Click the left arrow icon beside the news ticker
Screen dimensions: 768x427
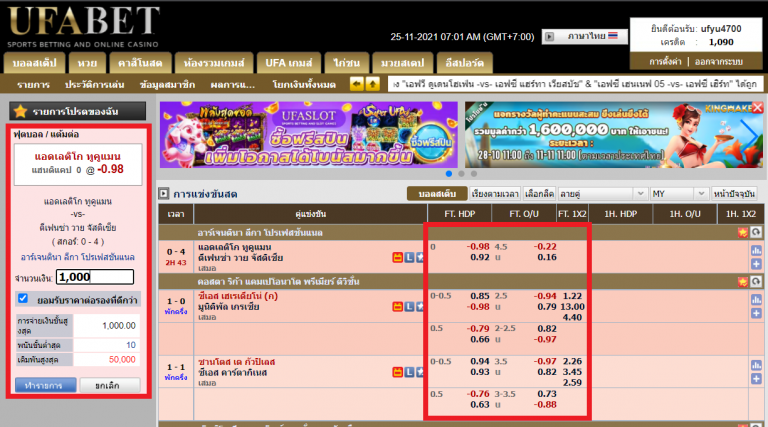click(357, 84)
